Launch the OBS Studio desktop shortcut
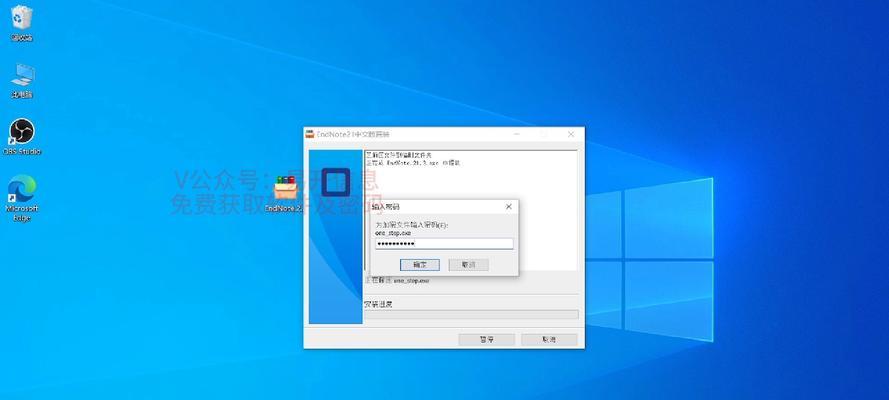889x400 pixels. click(x=22, y=137)
